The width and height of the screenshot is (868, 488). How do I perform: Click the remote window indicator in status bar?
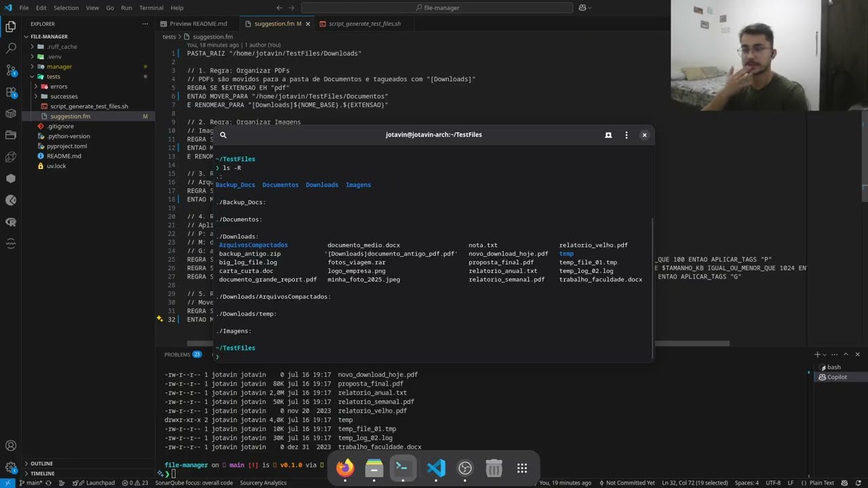[x=6, y=483]
